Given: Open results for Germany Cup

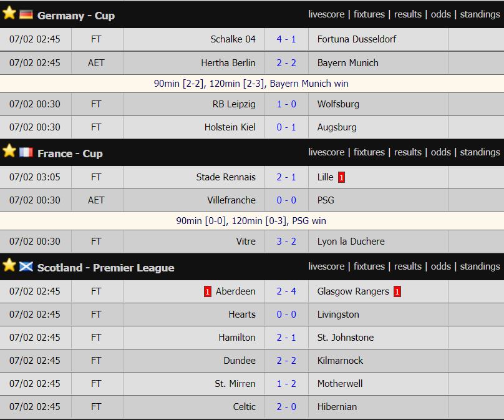Looking at the screenshot, I should click(x=407, y=14).
